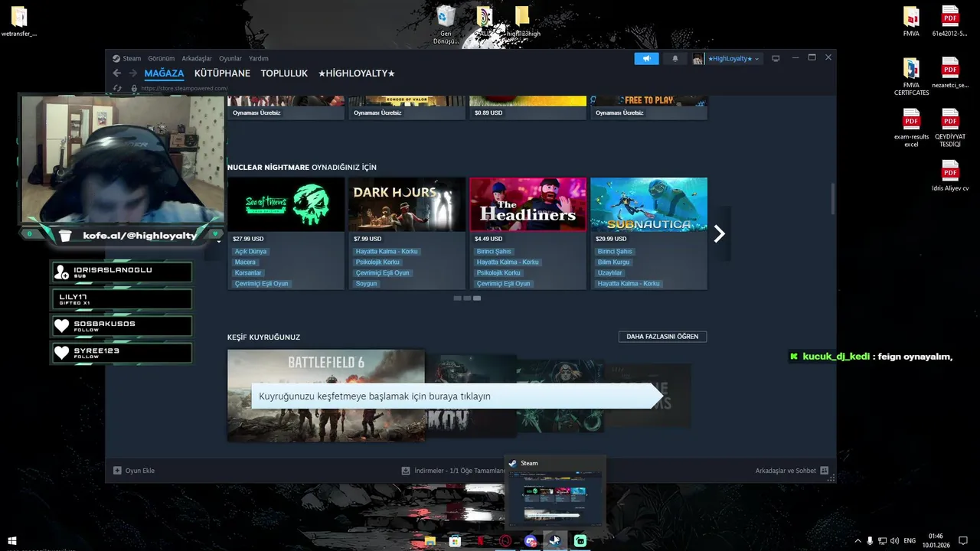Image resolution: width=980 pixels, height=551 pixels.
Task: Click the $29.99 USD price of Subnautica
Action: (x=611, y=239)
